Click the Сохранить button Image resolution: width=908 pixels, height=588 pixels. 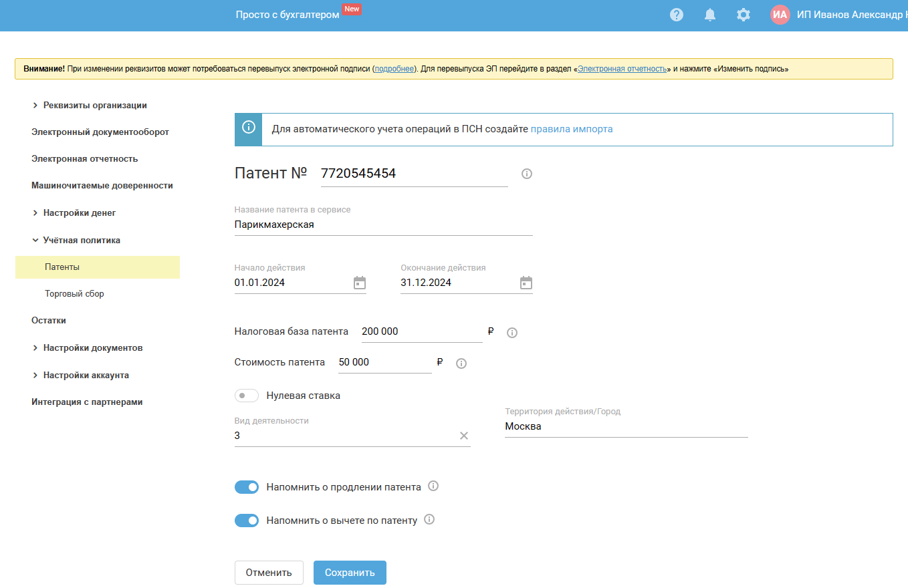[x=350, y=573]
